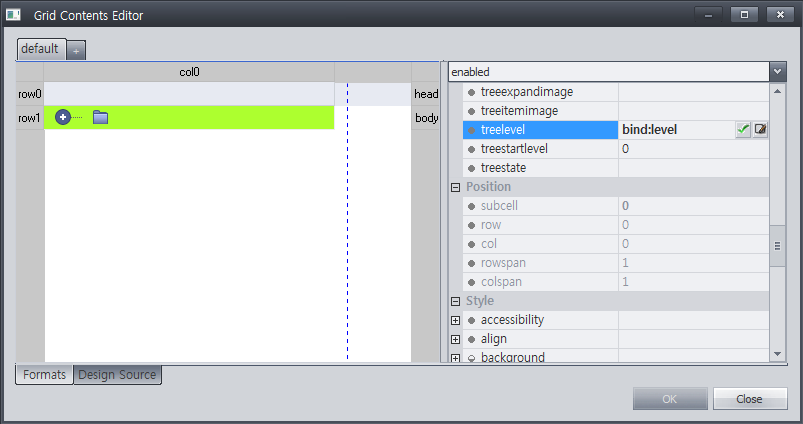Screen dimensions: 803x424
Task: Expand the accessibility property
Action: [456, 320]
